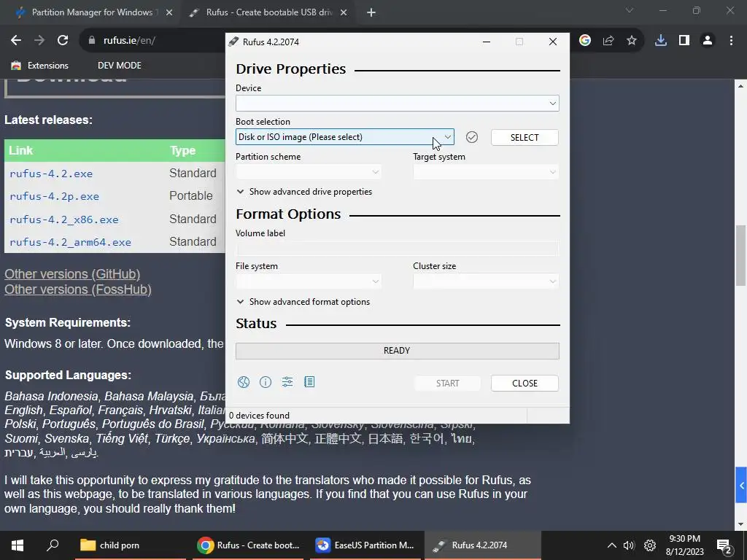The image size is (747, 560).
Task: Open Other versions (FossHub) link
Action: tap(78, 289)
